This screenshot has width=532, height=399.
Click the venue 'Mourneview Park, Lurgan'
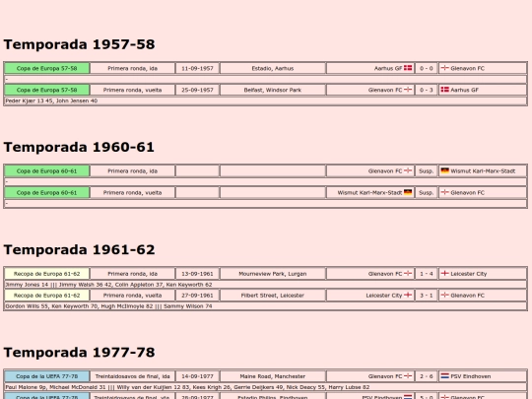pos(273,274)
